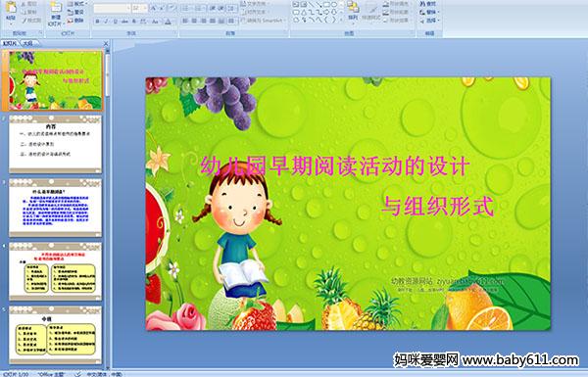Reset the slide with 重设
The height and width of the screenshot is (377, 588).
point(76,12)
